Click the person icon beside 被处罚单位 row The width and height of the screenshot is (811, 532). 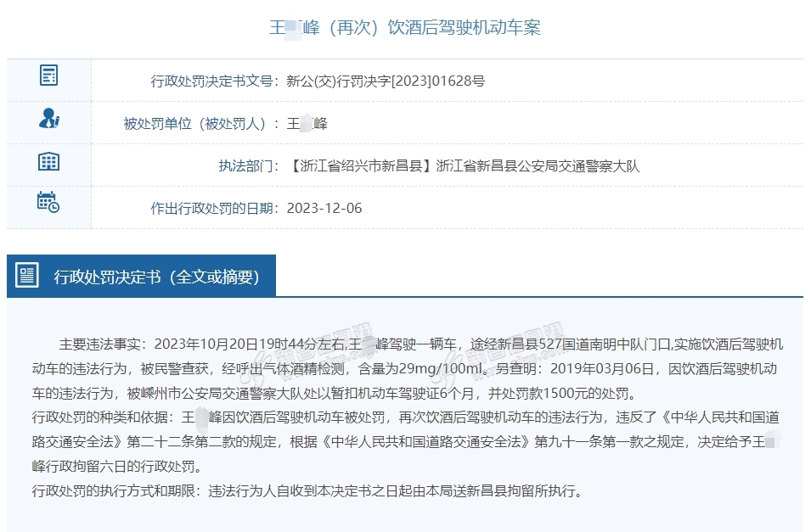click(x=49, y=119)
